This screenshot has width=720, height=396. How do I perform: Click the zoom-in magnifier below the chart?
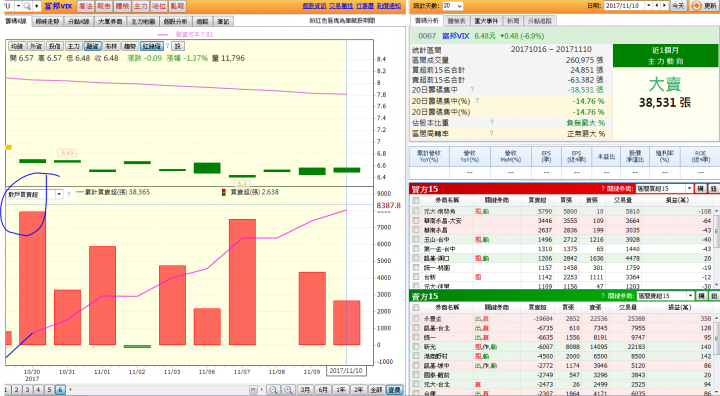click(288, 390)
